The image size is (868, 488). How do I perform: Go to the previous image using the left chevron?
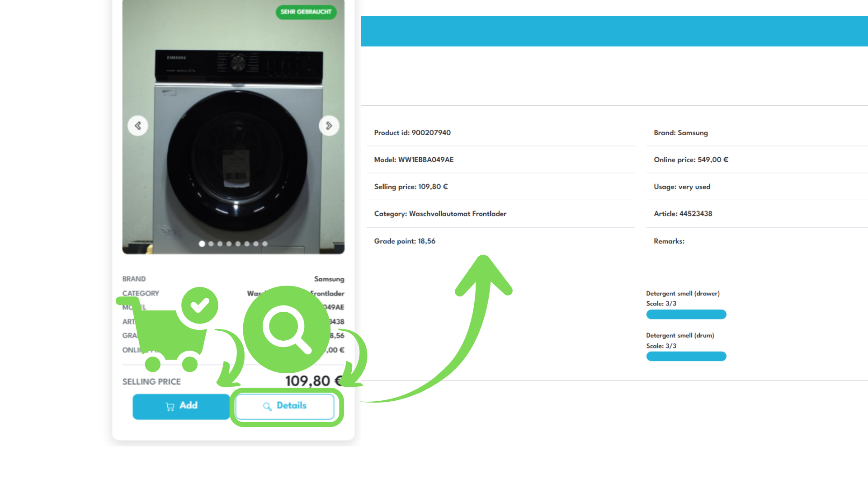[138, 126]
